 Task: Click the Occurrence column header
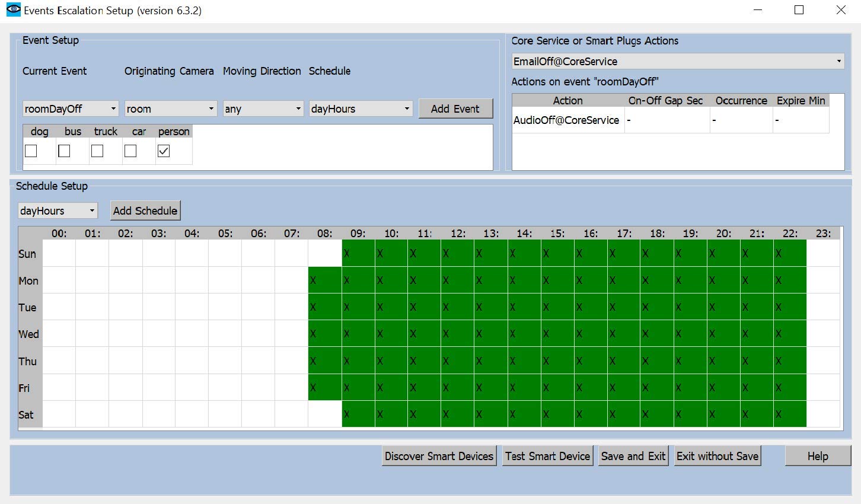click(741, 101)
